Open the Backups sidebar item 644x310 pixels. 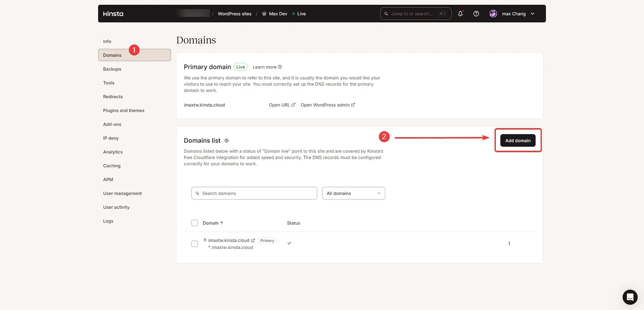pos(112,69)
